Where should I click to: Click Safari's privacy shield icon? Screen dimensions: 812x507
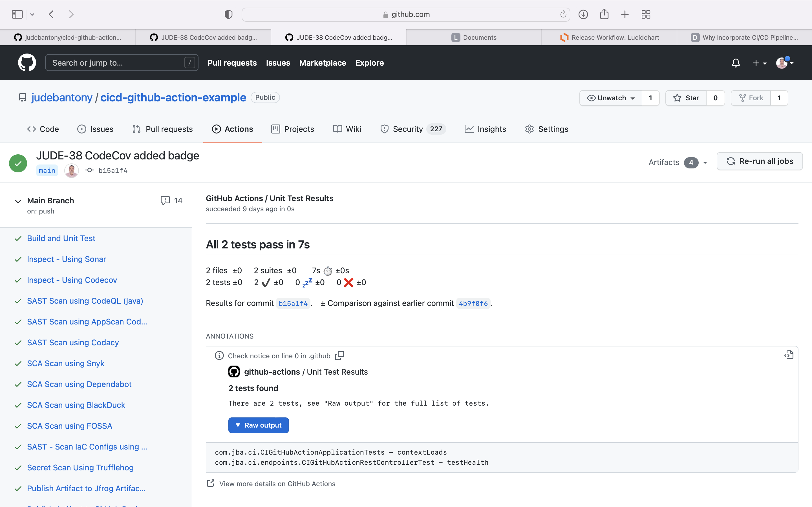(228, 14)
